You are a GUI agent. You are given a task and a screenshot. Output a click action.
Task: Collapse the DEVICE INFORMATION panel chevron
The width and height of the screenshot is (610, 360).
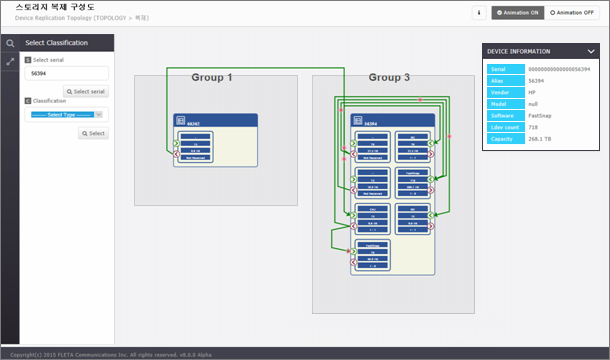point(591,51)
